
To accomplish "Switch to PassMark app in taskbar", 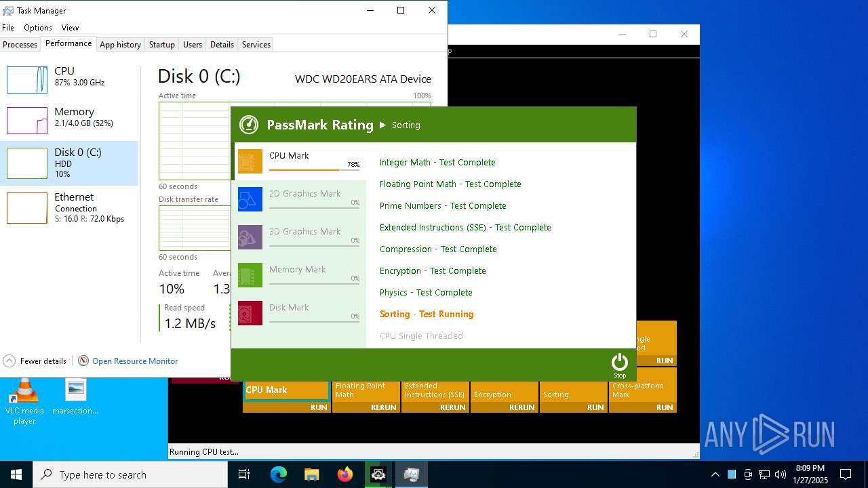I will tap(378, 474).
